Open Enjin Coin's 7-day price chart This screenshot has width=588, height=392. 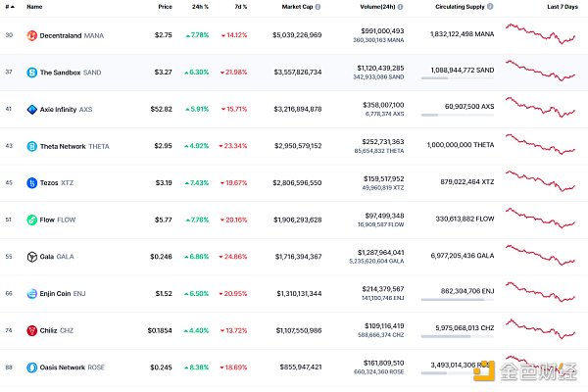point(540,292)
